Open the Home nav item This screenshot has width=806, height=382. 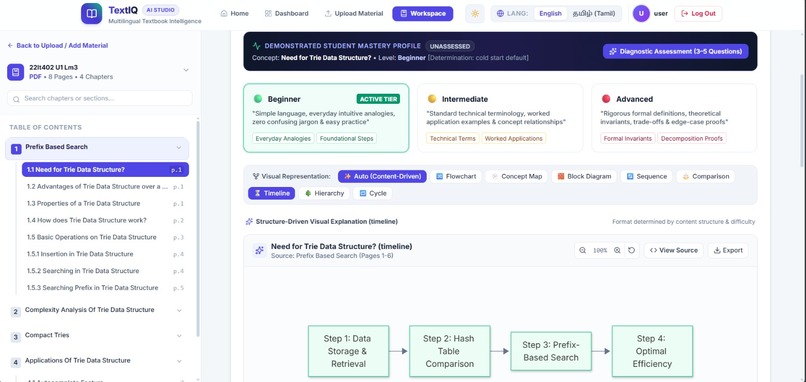234,14
